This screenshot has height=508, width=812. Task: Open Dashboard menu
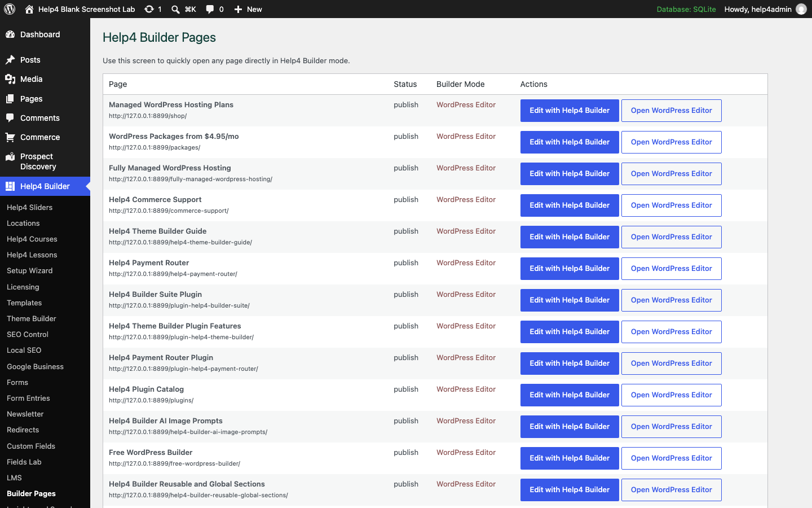pos(45,34)
